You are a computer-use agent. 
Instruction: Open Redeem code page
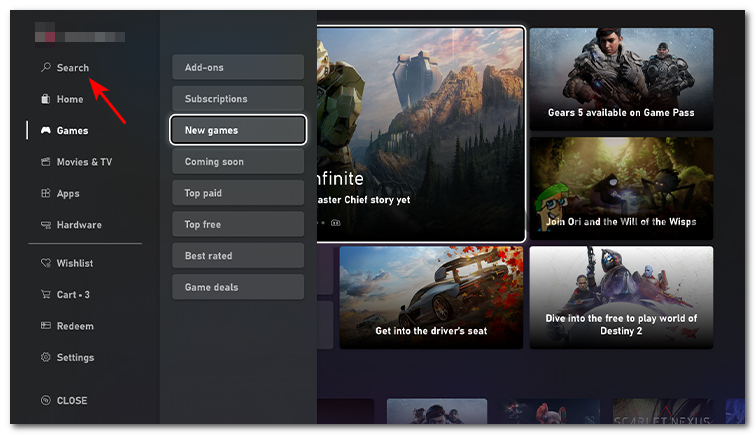pyautogui.click(x=75, y=326)
